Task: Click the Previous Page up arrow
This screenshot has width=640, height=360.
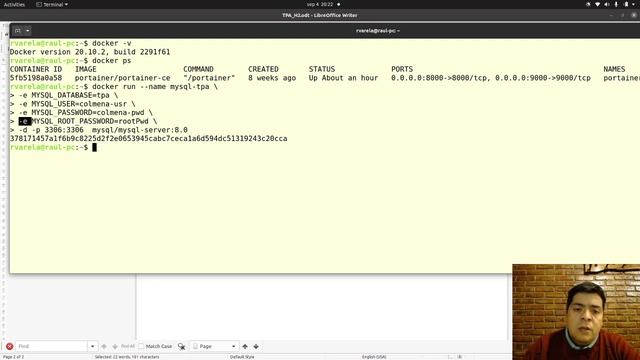Action: (245, 346)
